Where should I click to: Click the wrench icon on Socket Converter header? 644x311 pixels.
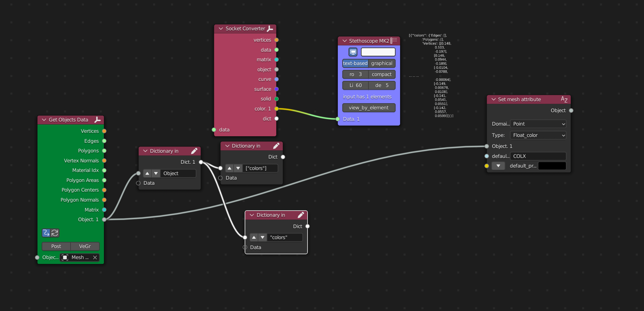(x=270, y=29)
